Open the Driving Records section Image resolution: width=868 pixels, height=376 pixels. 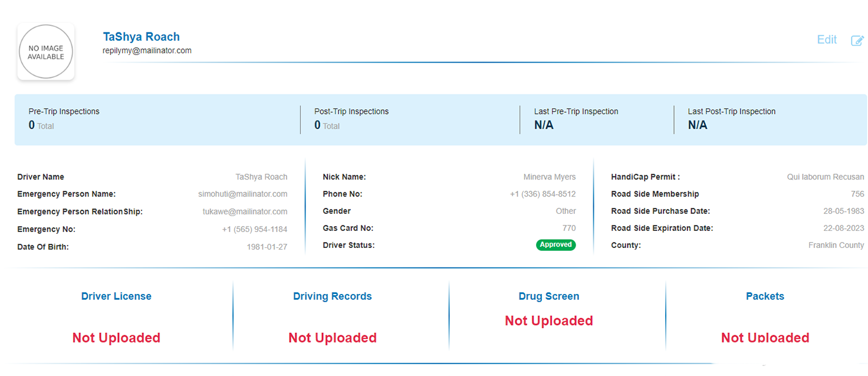click(332, 296)
